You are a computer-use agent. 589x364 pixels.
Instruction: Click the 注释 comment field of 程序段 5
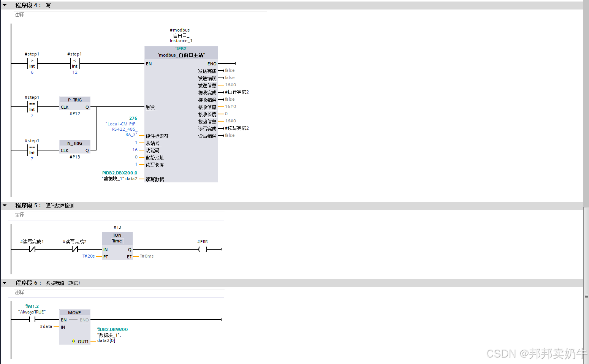[119, 215]
